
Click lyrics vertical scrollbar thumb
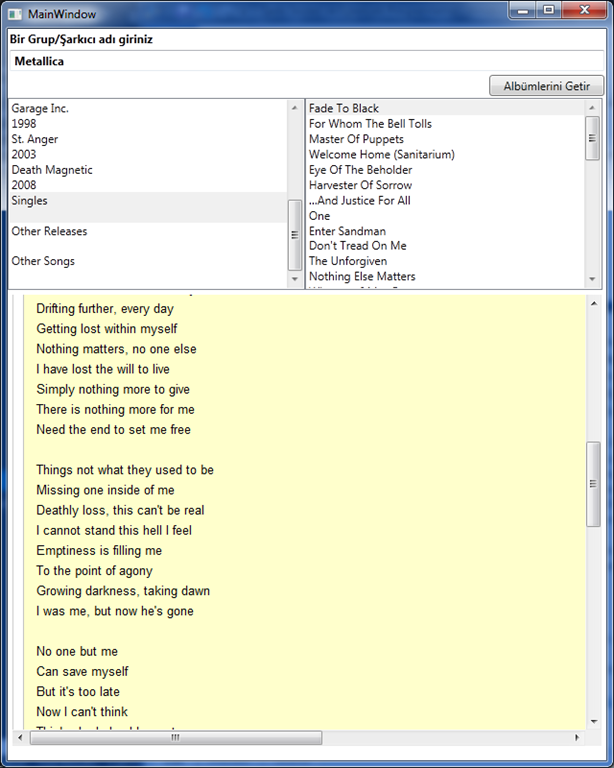(x=593, y=484)
